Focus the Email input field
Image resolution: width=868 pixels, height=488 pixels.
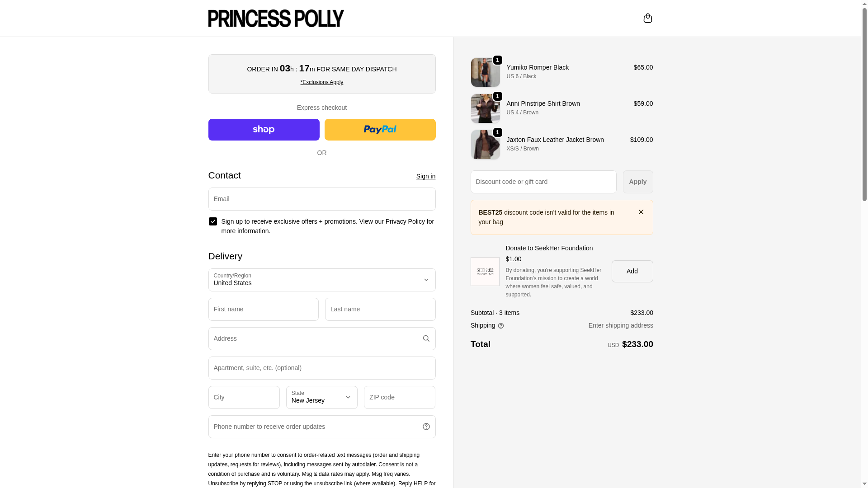tap(321, 199)
